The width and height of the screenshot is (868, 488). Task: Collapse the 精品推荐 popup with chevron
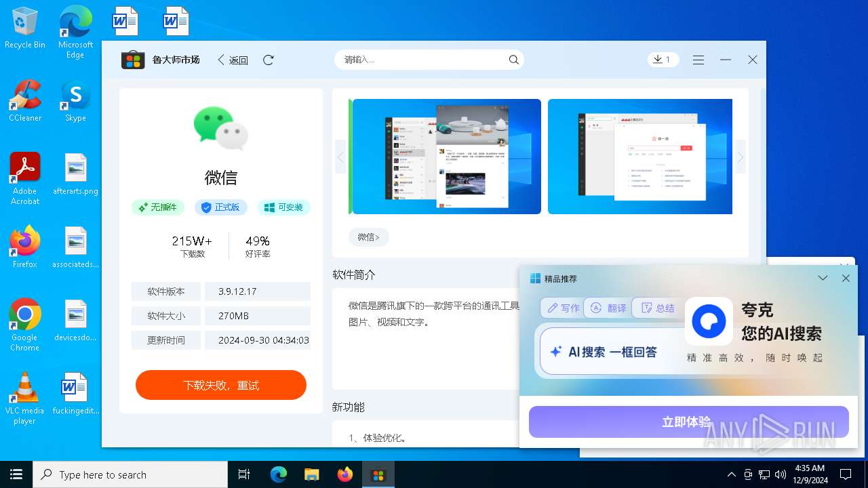(x=823, y=279)
